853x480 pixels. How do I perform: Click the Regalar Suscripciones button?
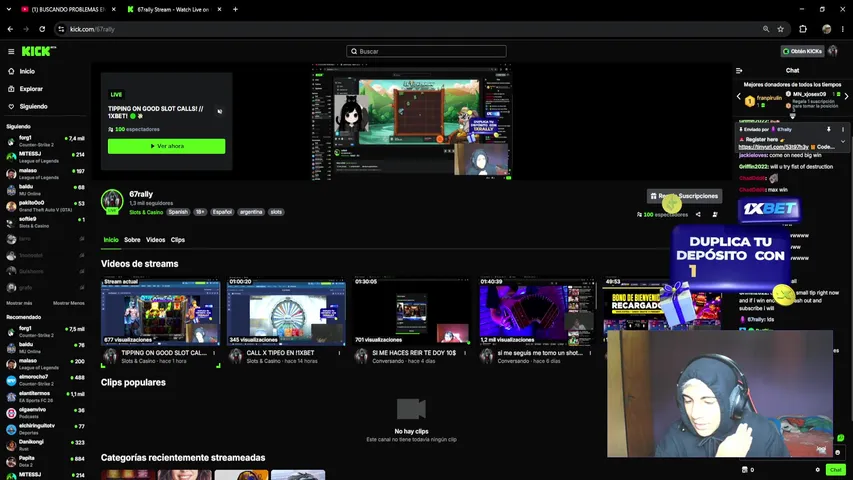pyautogui.click(x=684, y=196)
